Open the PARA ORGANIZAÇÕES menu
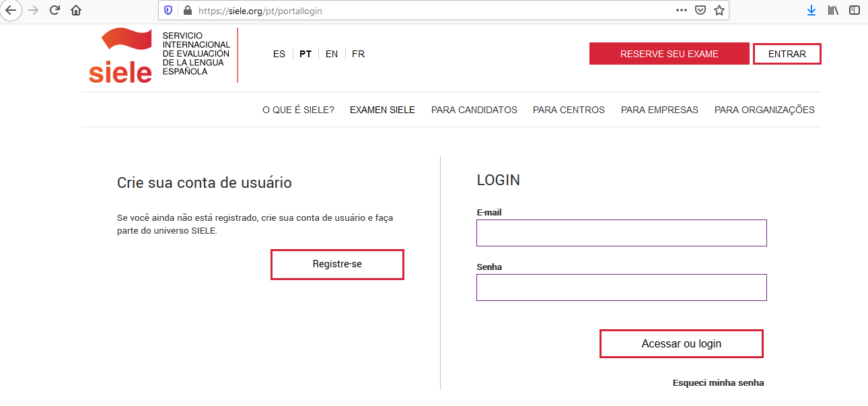 click(764, 110)
